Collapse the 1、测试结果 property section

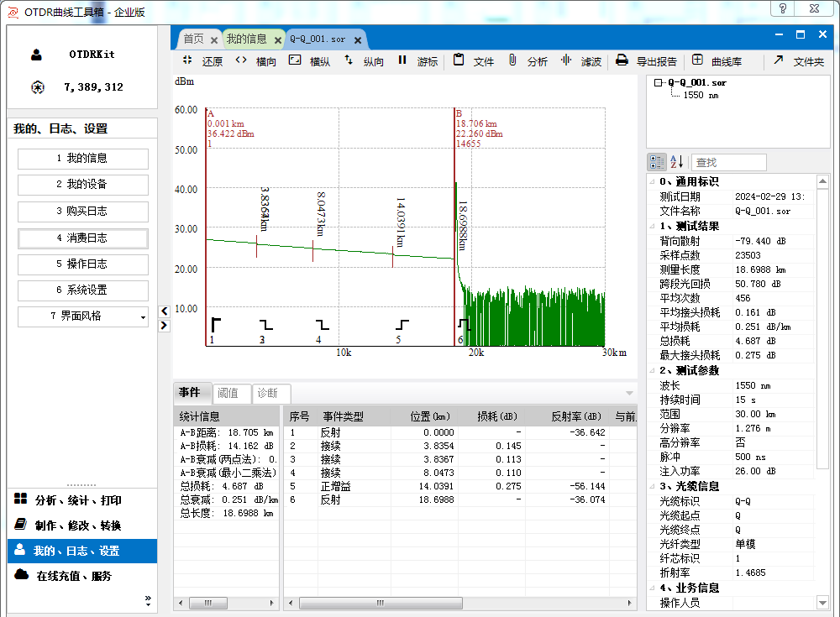coord(653,226)
